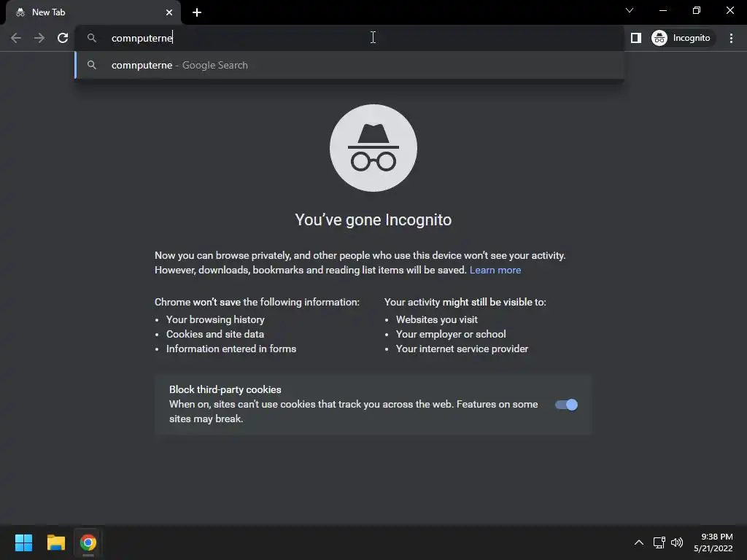Screen dimensions: 747x560
Task: Click the Incognito profile button
Action: coord(683,38)
